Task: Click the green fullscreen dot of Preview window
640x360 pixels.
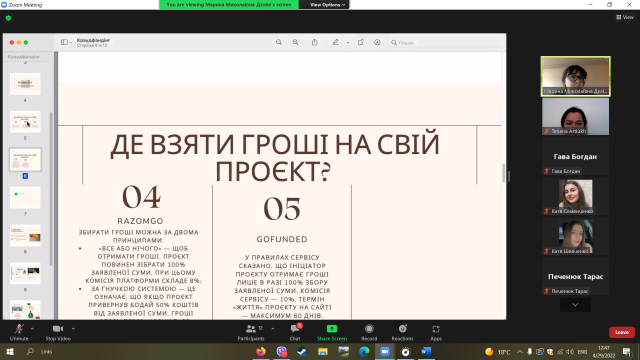Action: point(26,42)
